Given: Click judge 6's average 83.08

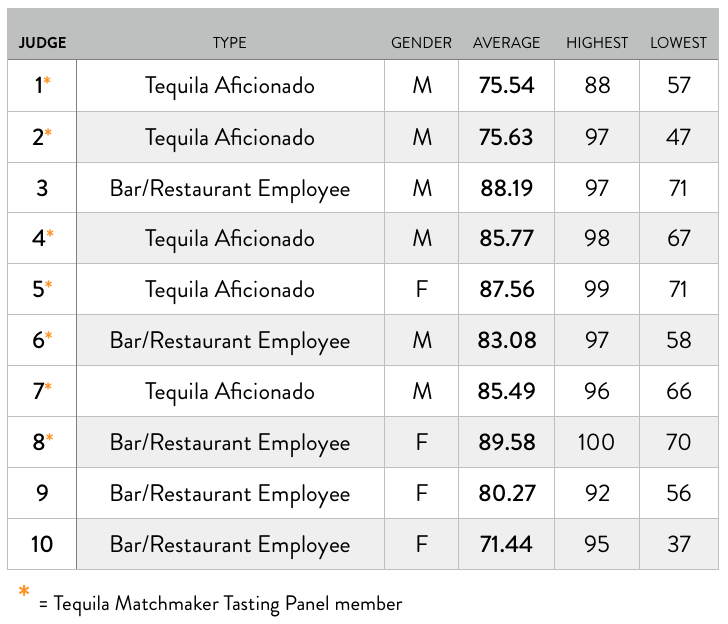Looking at the screenshot, I should [506, 341].
